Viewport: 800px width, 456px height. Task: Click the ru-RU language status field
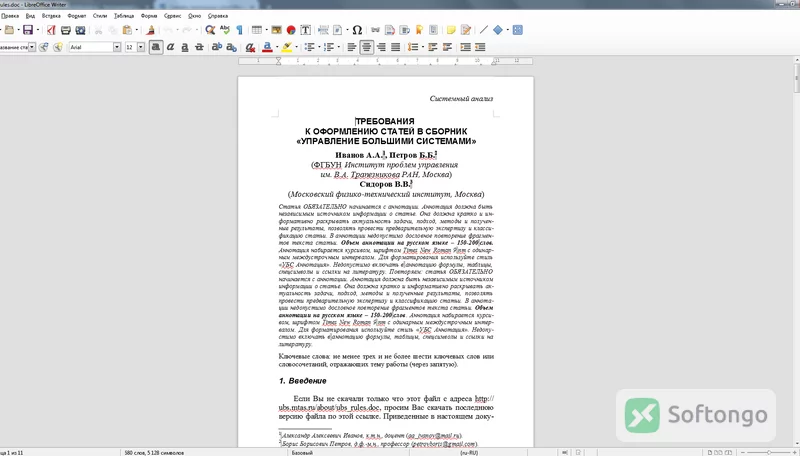point(469,452)
